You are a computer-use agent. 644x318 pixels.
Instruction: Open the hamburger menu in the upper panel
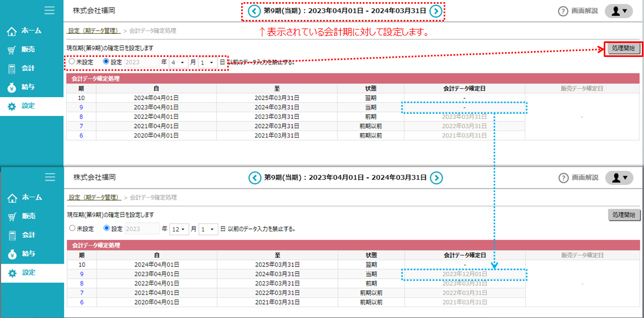point(50,10)
